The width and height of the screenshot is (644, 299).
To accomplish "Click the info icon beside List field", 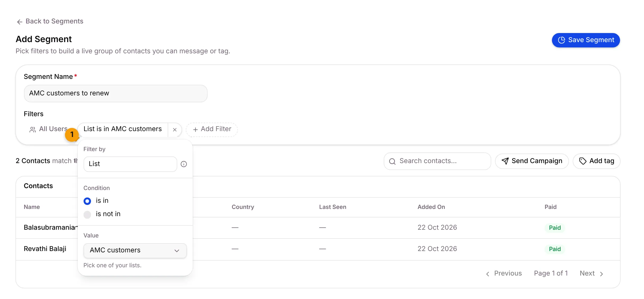I will point(184,164).
